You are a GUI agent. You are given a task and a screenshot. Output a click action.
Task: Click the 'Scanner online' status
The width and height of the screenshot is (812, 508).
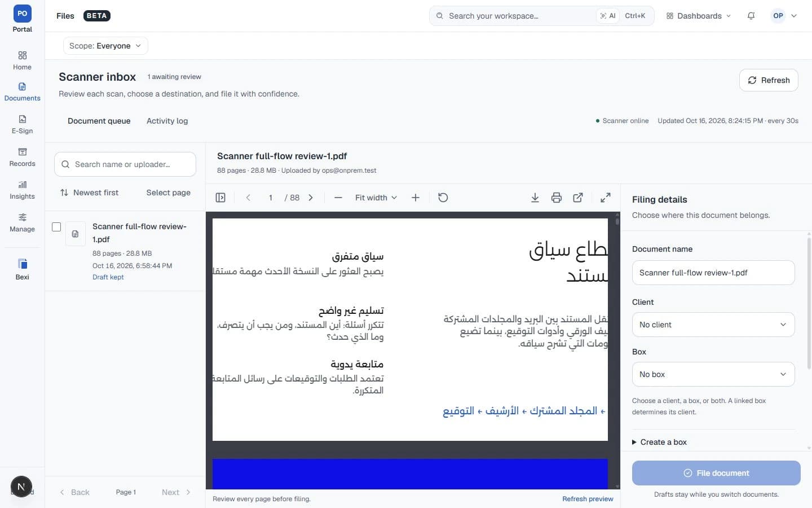coord(622,121)
